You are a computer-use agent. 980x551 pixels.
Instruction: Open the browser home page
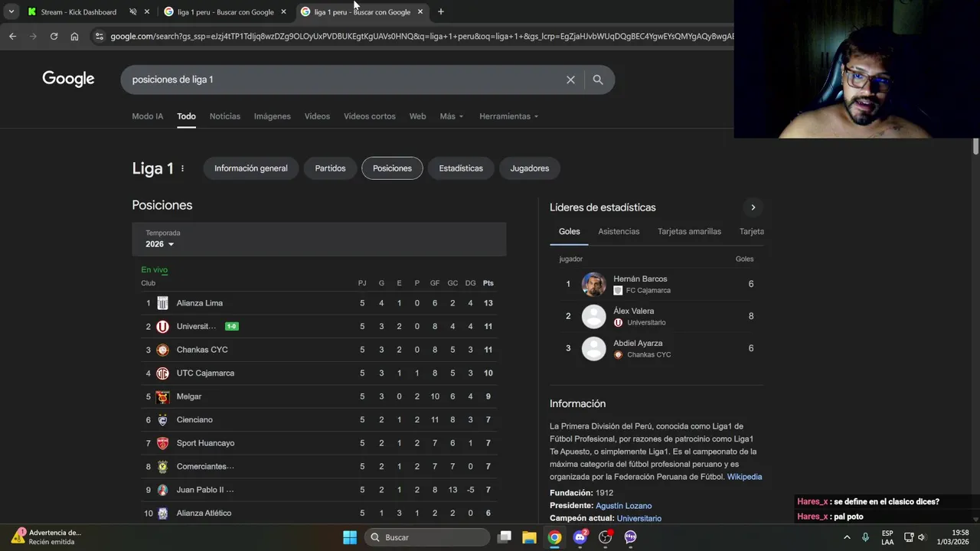(x=74, y=36)
